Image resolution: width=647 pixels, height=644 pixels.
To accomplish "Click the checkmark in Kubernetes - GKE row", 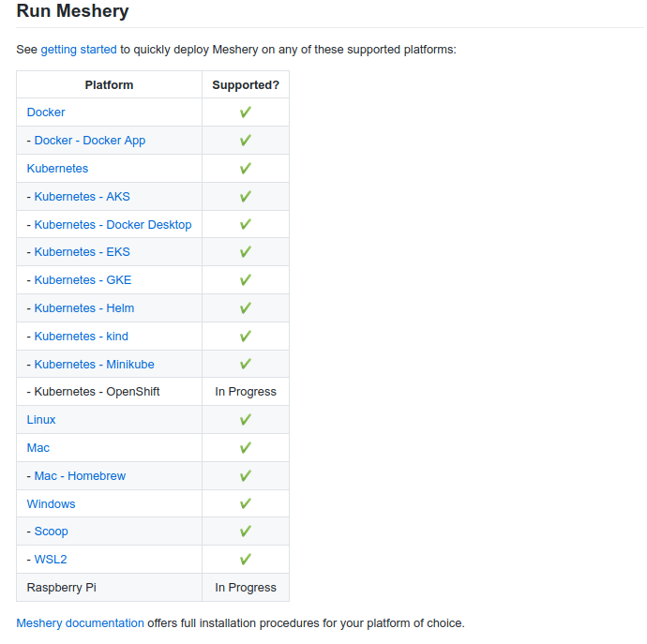I will point(246,279).
